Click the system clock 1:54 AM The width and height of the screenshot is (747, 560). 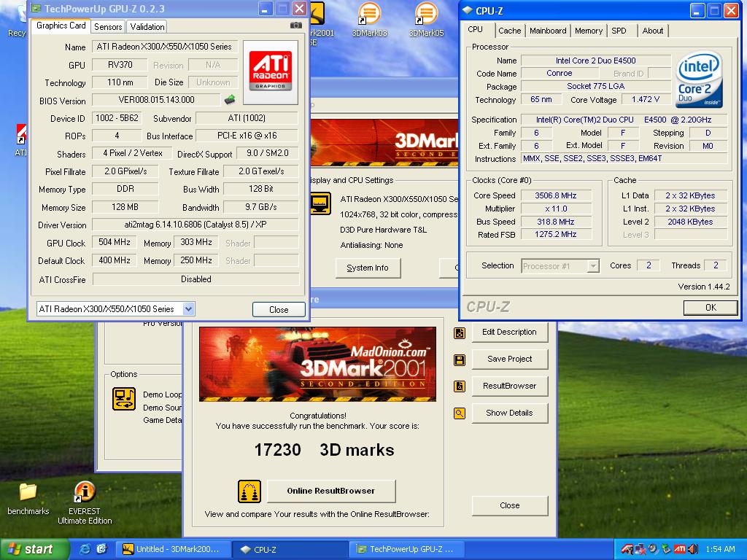(720, 549)
